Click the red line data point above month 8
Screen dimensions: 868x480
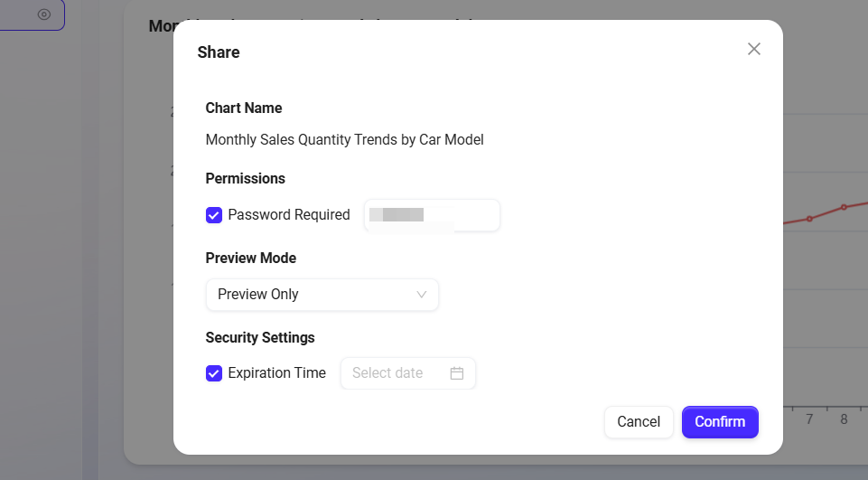(844, 207)
